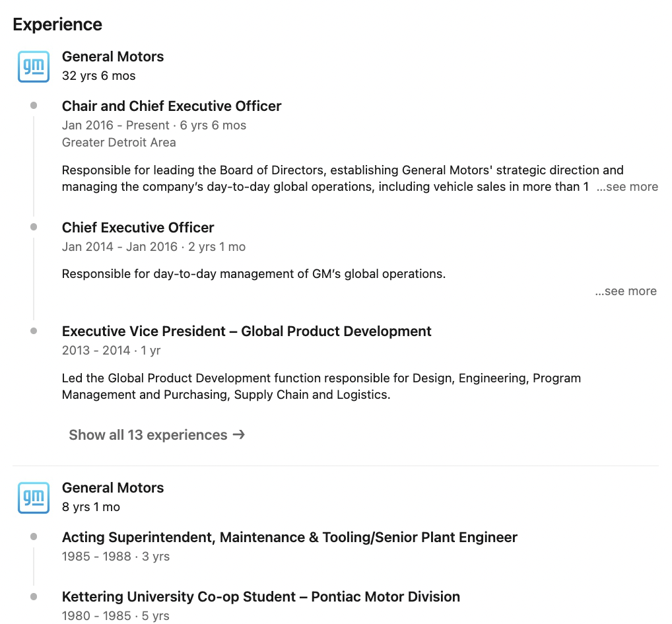
Task: Click the Acting Superintendent timeline bullet
Action: [x=34, y=536]
